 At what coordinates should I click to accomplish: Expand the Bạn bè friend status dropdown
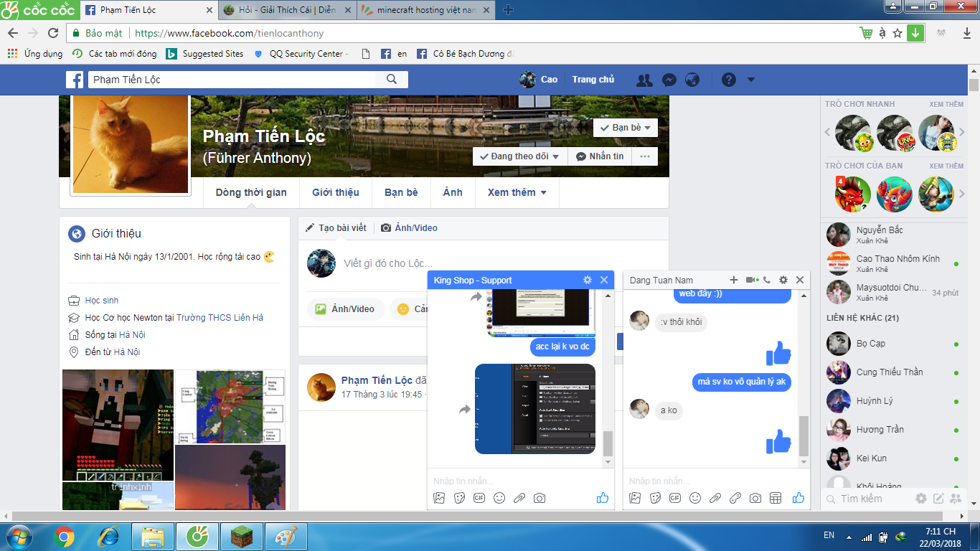(626, 128)
